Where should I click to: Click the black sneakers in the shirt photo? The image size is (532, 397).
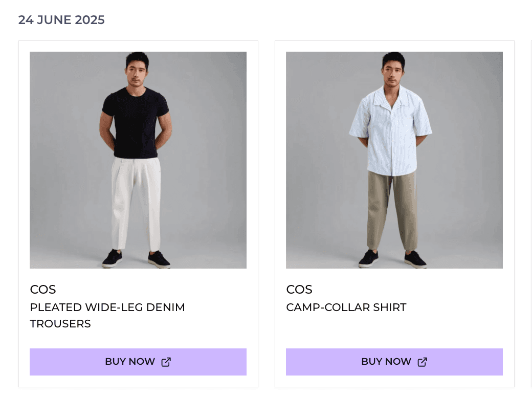(369, 258)
